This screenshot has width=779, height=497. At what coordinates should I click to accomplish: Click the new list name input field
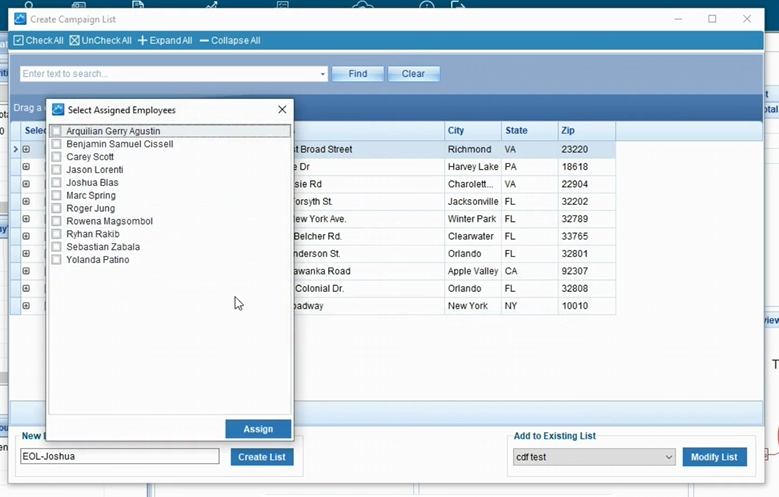[x=119, y=457]
